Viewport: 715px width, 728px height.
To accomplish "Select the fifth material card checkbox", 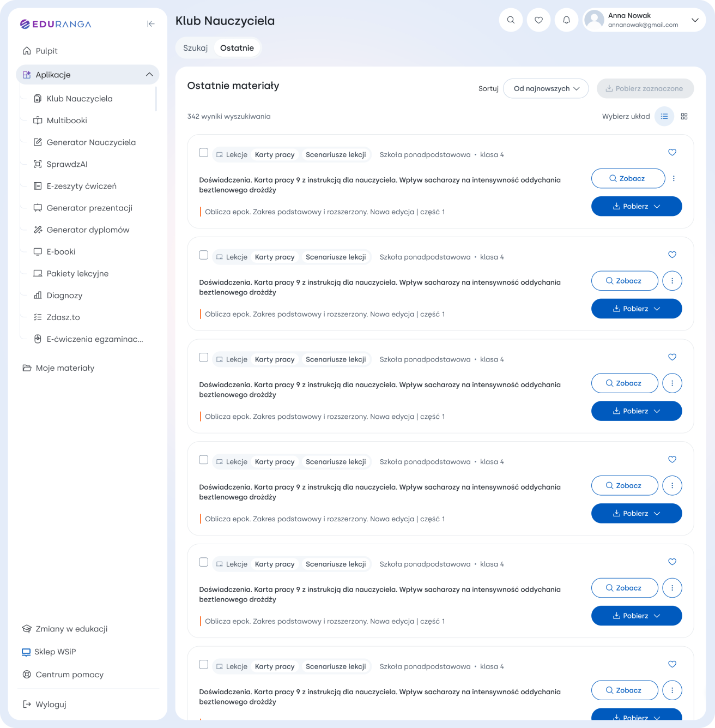I will pyautogui.click(x=204, y=562).
